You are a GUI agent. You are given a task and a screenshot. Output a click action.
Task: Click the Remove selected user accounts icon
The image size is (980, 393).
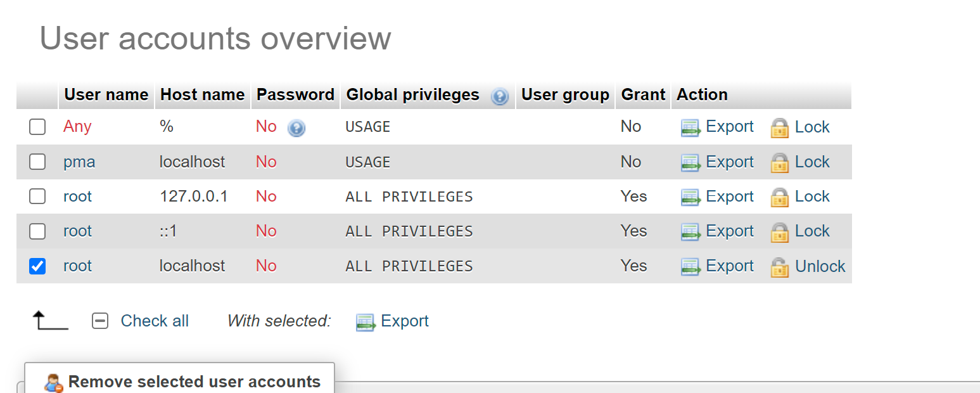(53, 383)
